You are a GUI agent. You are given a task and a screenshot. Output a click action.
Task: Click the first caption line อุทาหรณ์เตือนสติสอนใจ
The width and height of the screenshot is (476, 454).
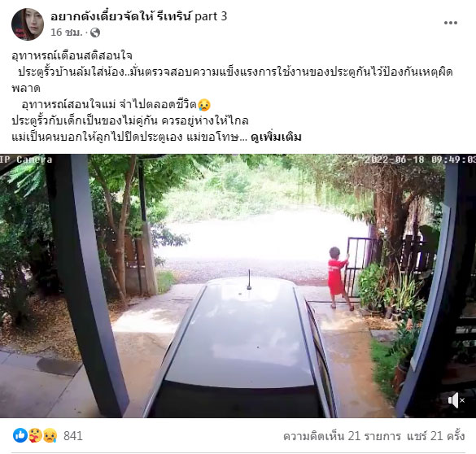coord(72,55)
